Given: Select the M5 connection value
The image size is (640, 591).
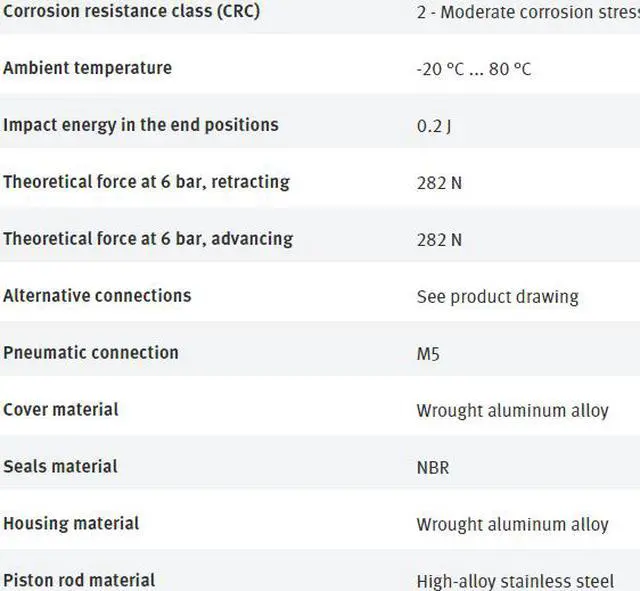Looking at the screenshot, I should [x=428, y=354].
